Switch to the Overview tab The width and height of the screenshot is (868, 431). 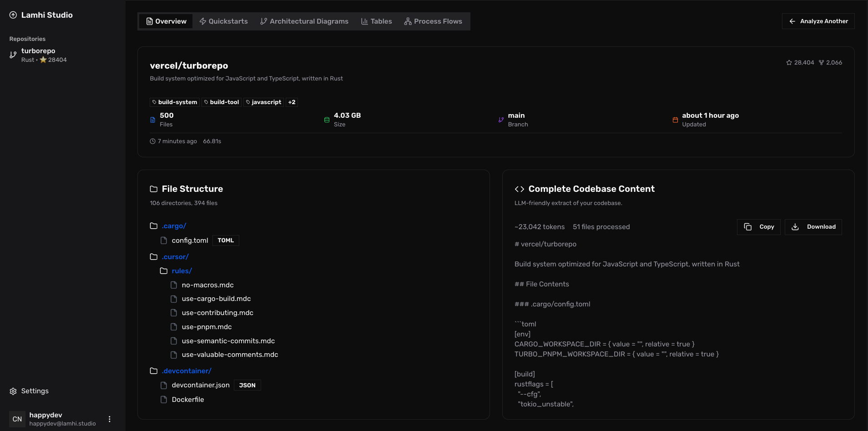tap(166, 21)
